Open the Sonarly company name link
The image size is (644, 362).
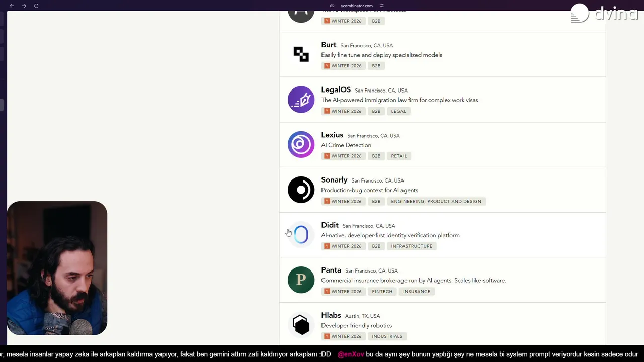pyautogui.click(x=334, y=179)
